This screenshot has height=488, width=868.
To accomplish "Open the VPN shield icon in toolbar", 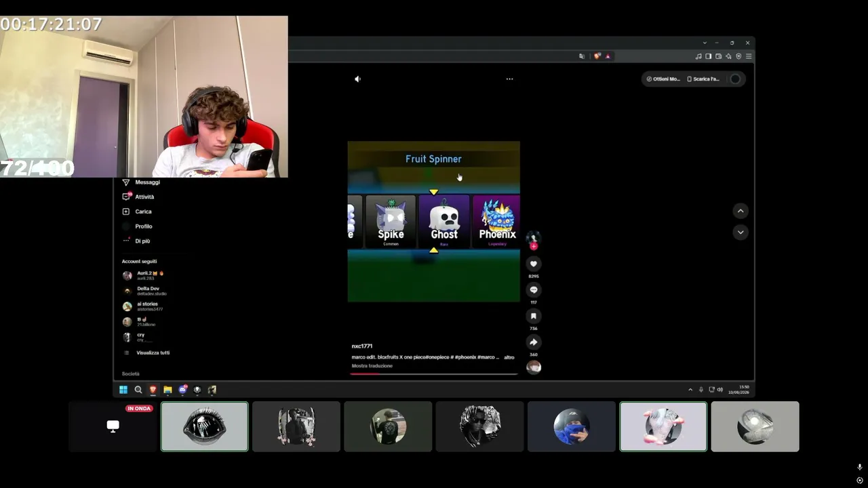I will click(x=738, y=56).
